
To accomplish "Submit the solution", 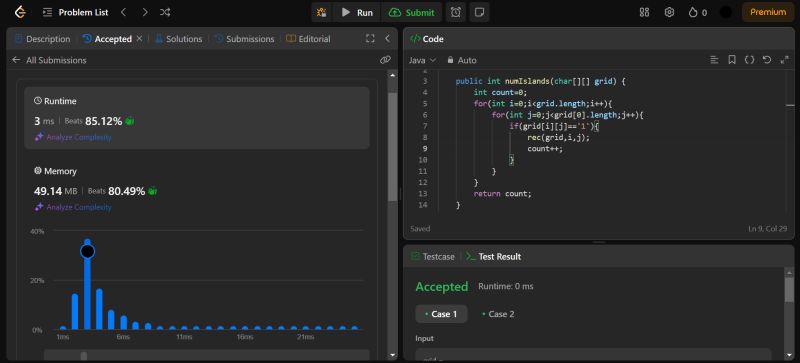I will point(412,12).
